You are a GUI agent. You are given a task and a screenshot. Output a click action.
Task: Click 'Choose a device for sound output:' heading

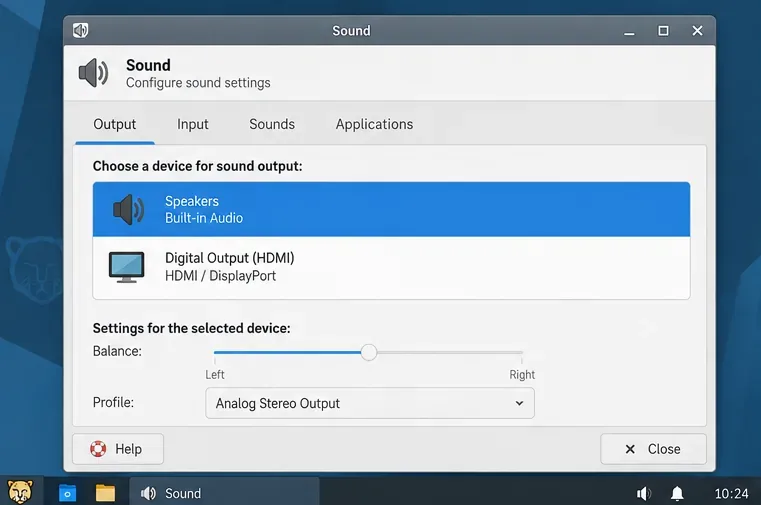point(198,166)
